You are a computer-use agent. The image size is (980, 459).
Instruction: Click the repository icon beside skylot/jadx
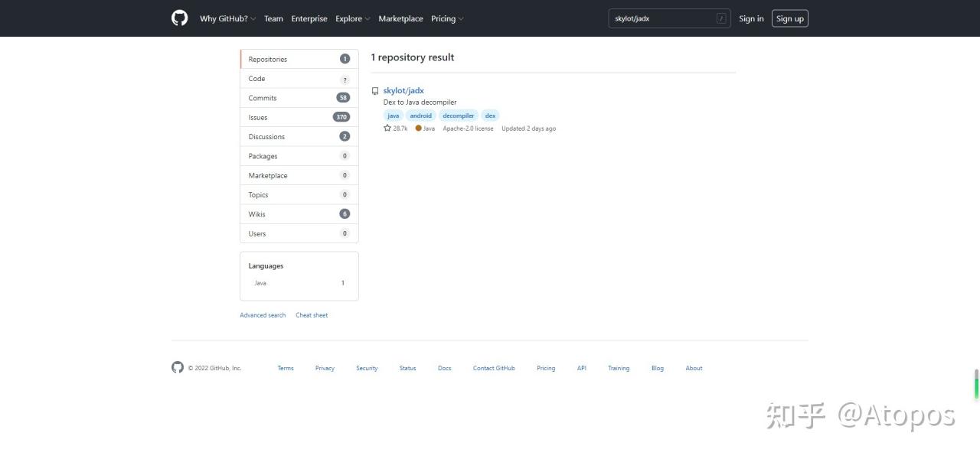(x=375, y=91)
